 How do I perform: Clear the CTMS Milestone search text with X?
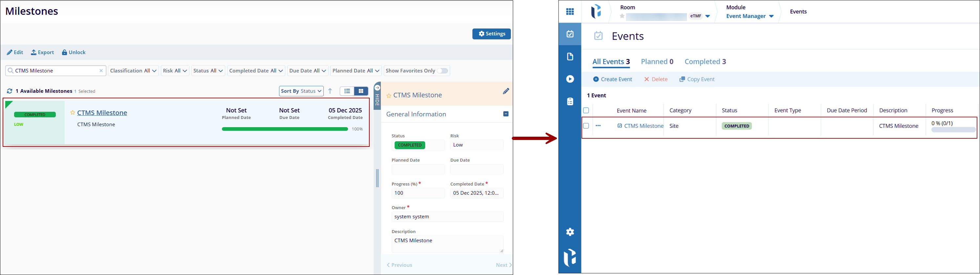click(101, 71)
